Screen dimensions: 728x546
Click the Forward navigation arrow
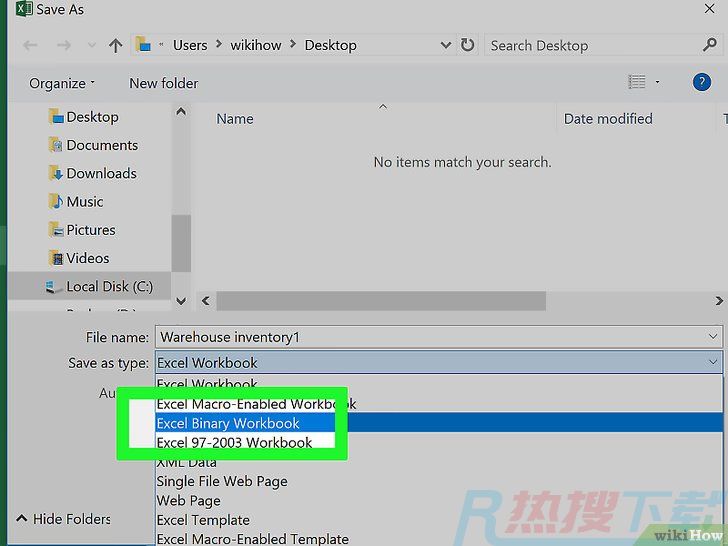pyautogui.click(x=64, y=46)
